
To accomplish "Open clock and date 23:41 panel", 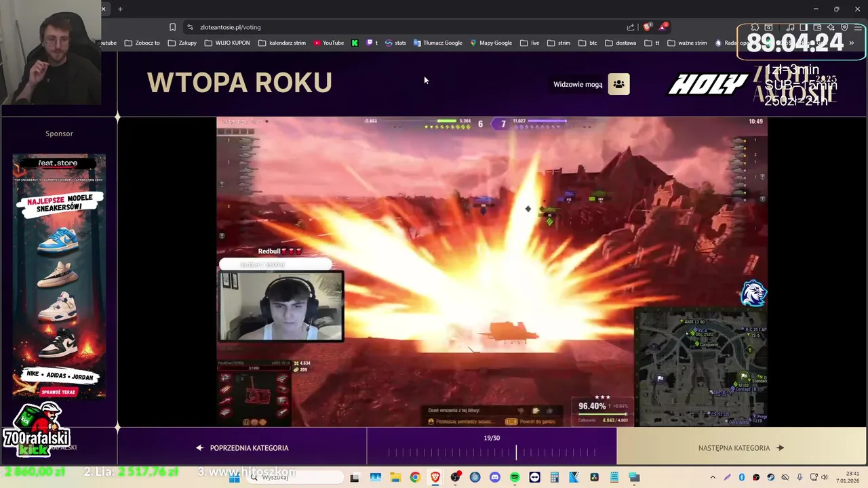I will [848, 477].
